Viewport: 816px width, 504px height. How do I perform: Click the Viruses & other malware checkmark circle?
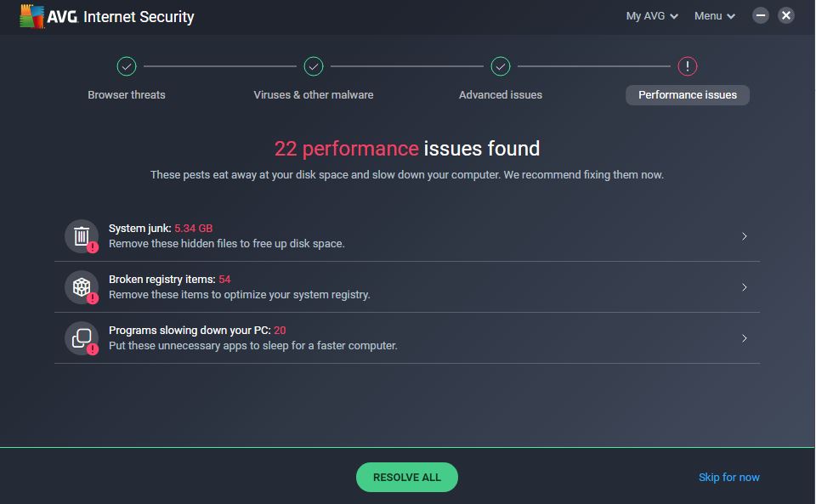[x=314, y=66]
